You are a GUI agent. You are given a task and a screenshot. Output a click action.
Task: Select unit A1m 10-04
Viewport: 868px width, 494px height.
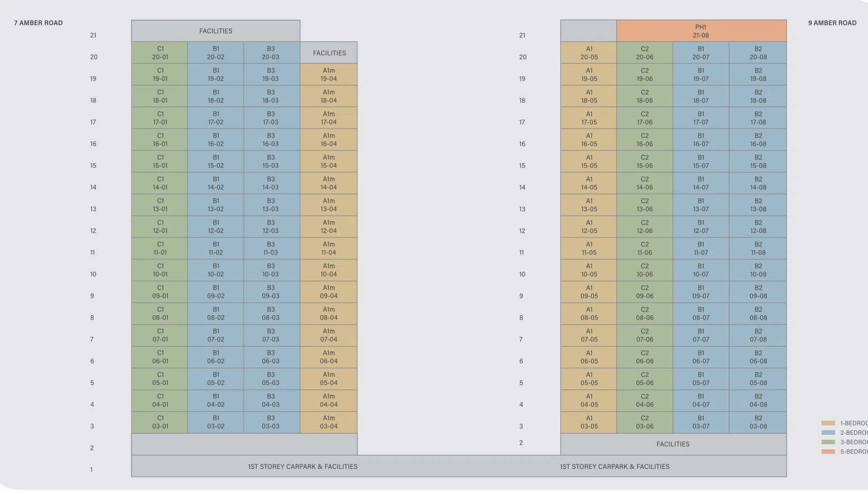click(x=329, y=270)
